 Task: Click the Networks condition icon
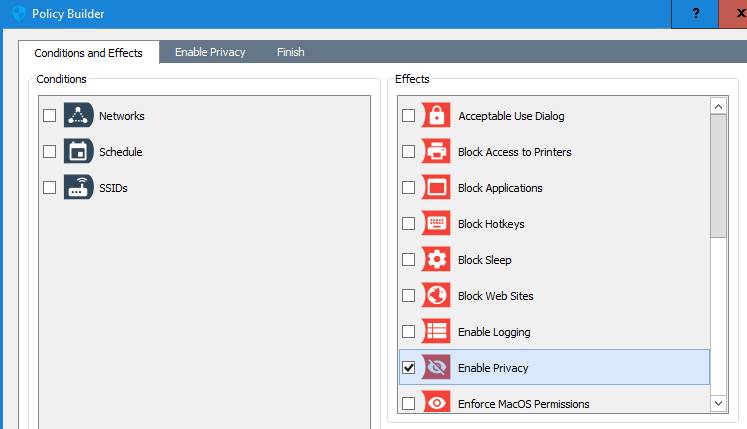(x=79, y=115)
